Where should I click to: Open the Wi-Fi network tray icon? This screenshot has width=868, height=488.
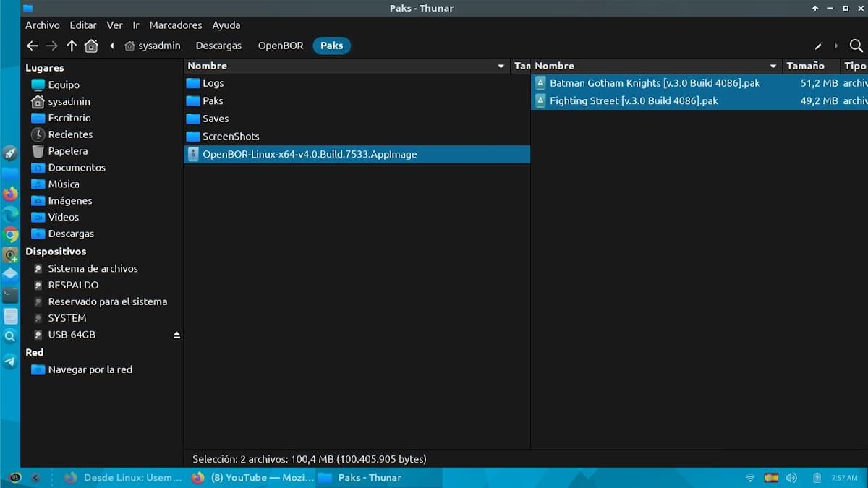click(750, 478)
